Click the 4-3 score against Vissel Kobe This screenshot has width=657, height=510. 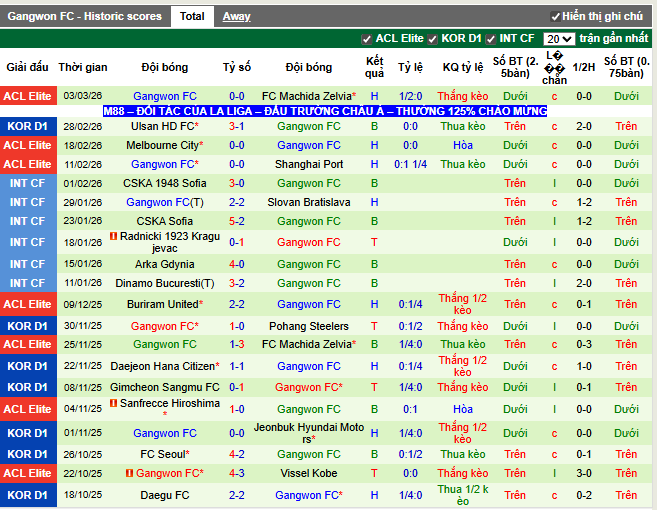pyautogui.click(x=237, y=473)
